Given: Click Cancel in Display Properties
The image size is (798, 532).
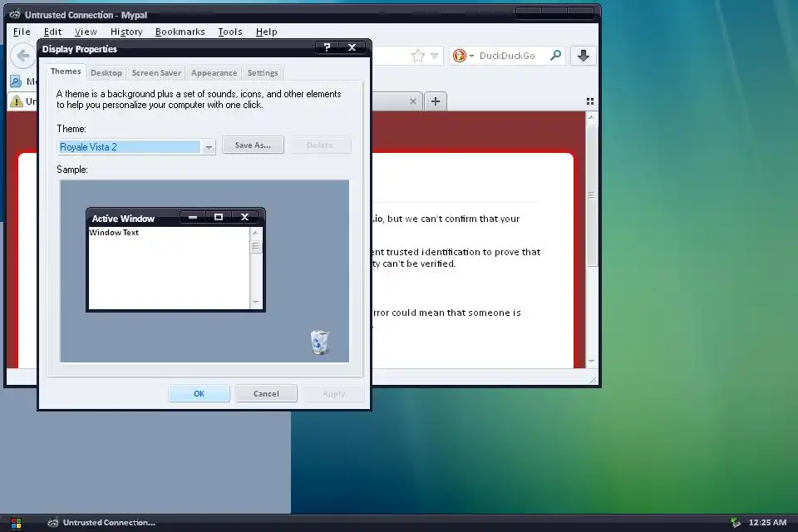Looking at the screenshot, I should (266, 393).
